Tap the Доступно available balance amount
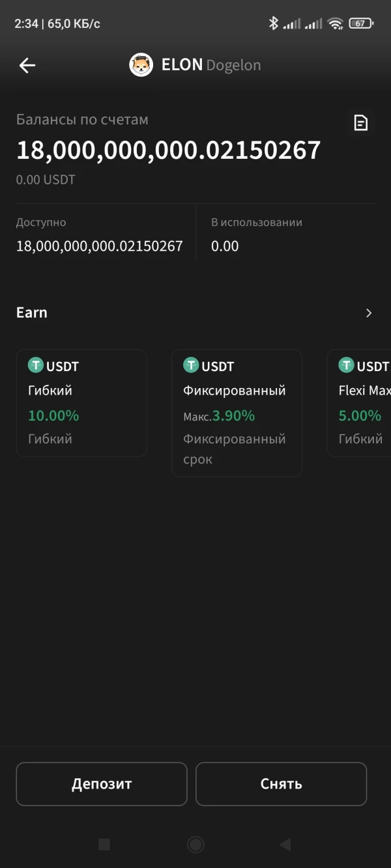 coord(99,246)
